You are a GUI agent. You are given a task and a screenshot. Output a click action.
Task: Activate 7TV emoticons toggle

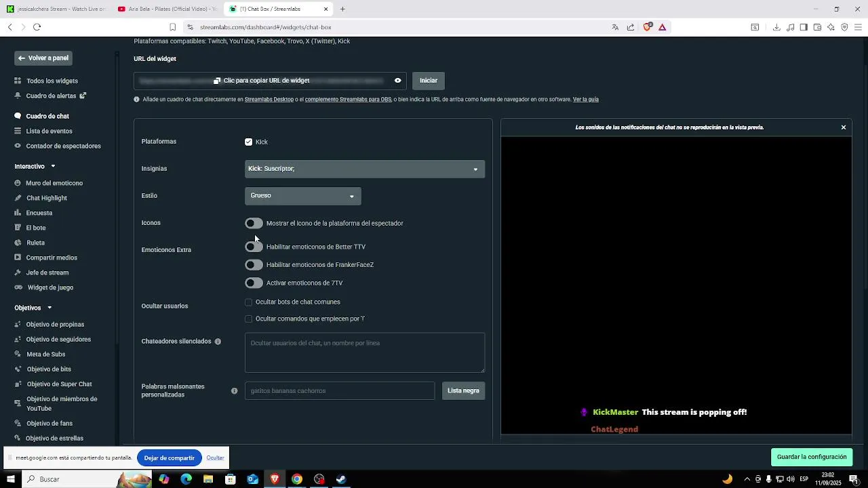pos(254,283)
